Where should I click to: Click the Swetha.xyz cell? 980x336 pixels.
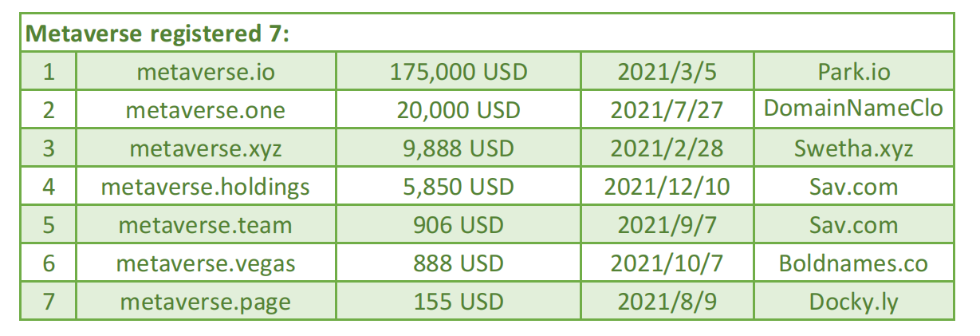click(853, 148)
